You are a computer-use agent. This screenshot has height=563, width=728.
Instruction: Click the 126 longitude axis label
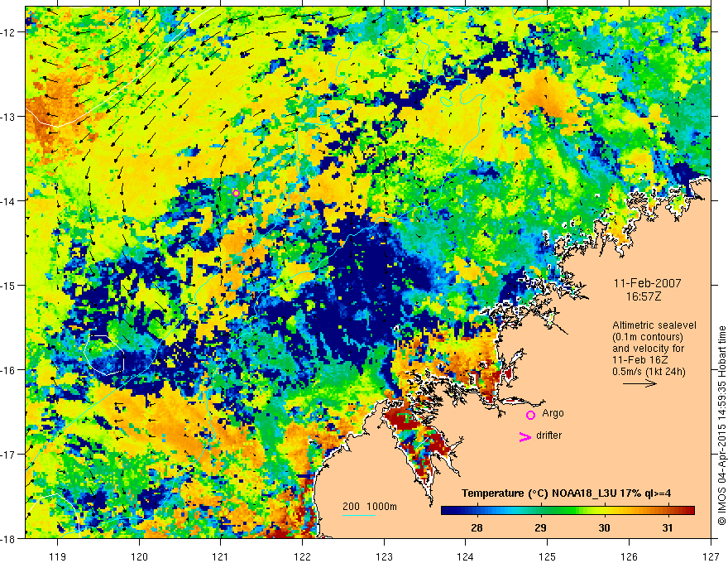coord(629,556)
